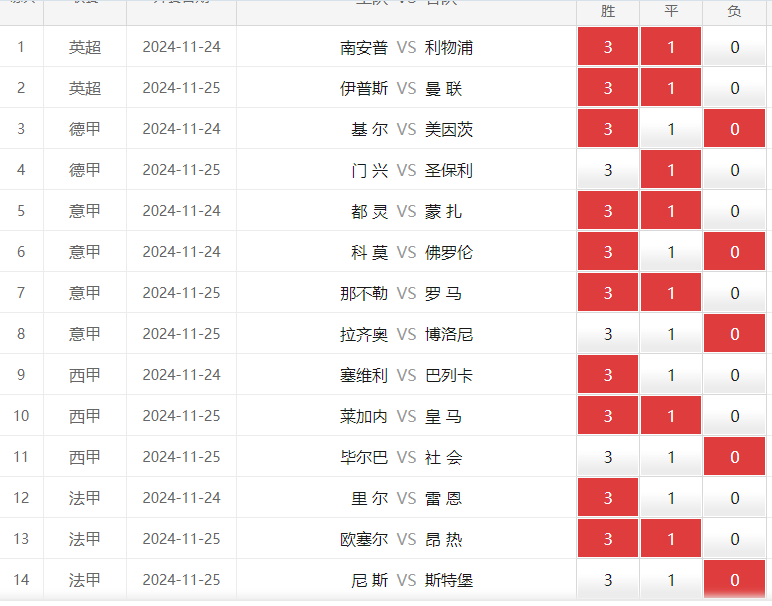Select loss 0 for 都灵 VS 蒙扎

click(x=734, y=210)
